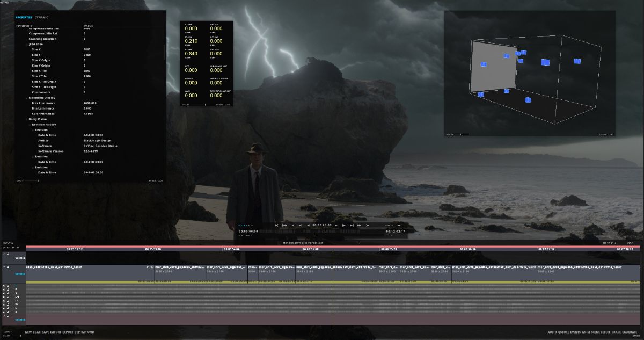The image size is (644, 340).
Task: Collapse the Dolby Vision section
Action: pos(26,119)
